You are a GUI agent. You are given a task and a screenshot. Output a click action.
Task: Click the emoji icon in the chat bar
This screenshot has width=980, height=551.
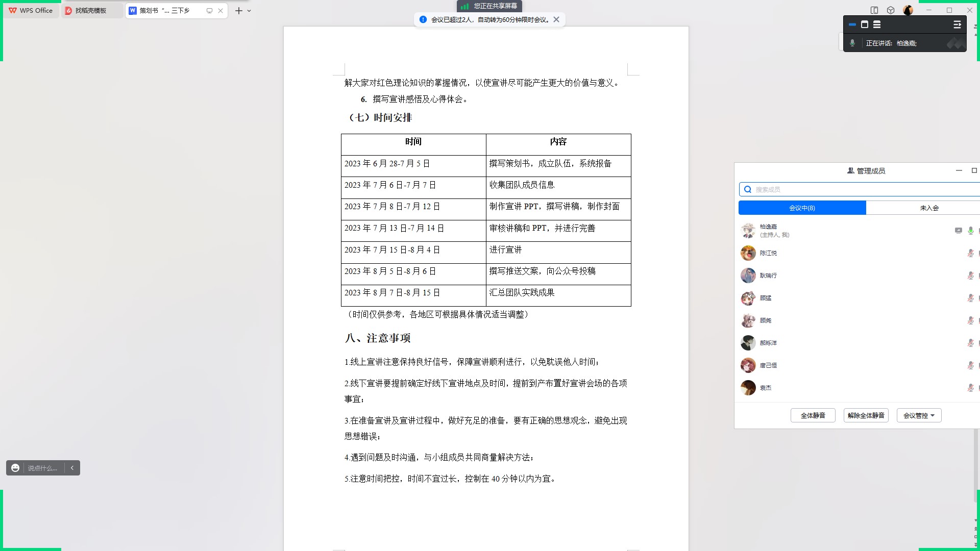pyautogui.click(x=15, y=468)
